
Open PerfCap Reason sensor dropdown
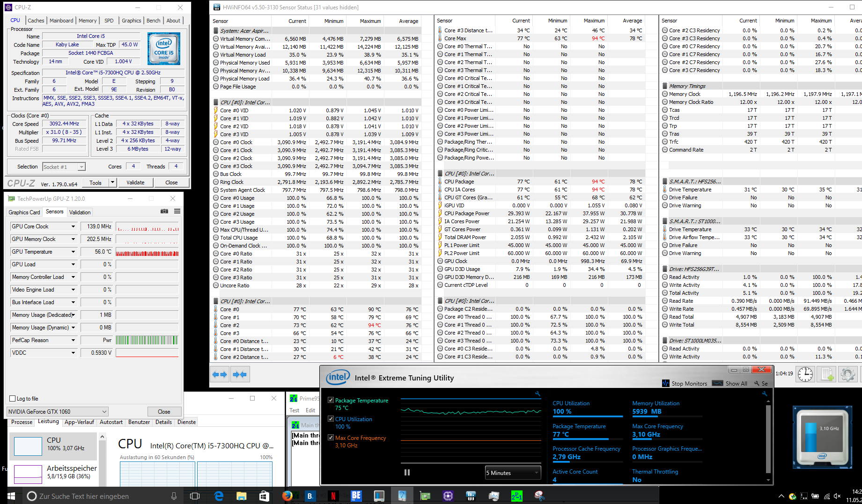pos(73,340)
